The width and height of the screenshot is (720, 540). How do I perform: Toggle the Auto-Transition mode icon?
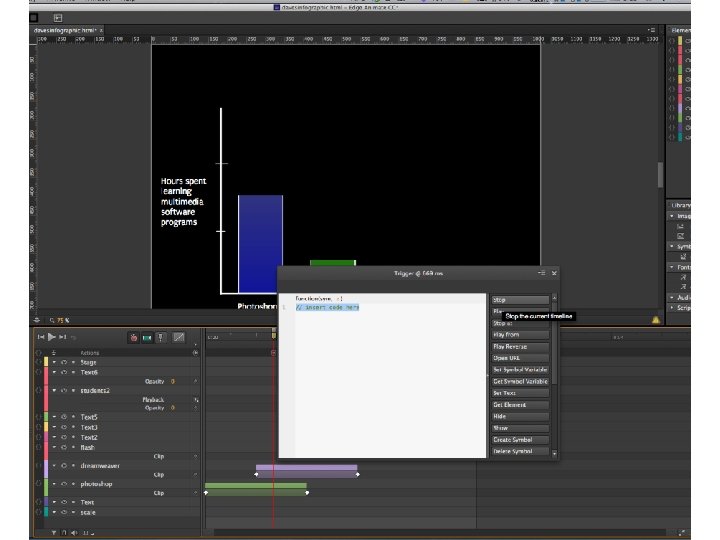coord(146,338)
